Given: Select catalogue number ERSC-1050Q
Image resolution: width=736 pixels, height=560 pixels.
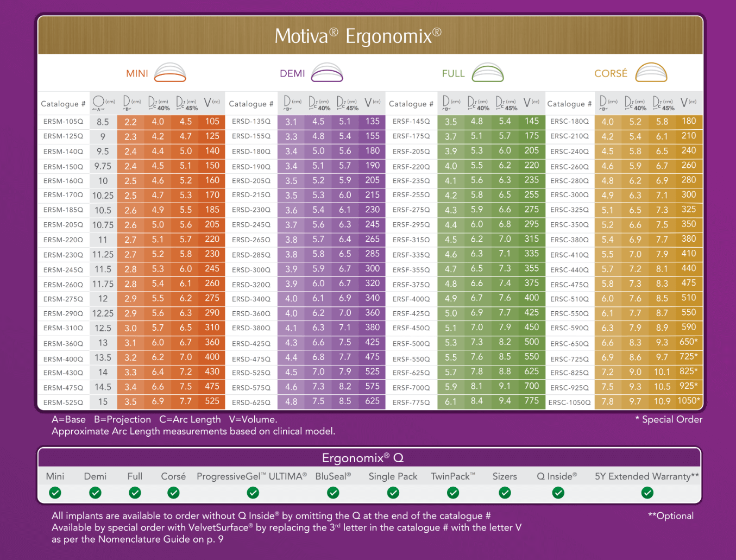Looking at the screenshot, I should tap(569, 402).
